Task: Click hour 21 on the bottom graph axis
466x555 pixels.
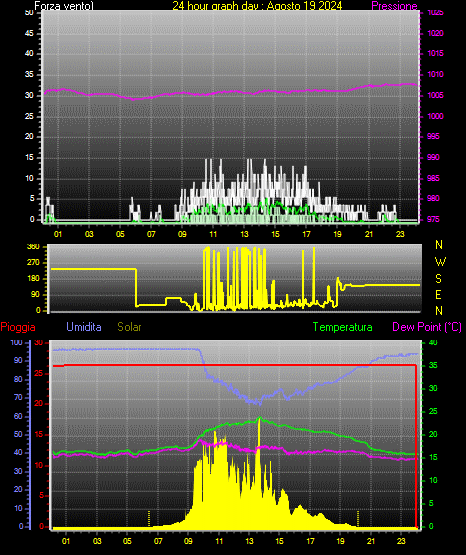Action: tap(371, 541)
